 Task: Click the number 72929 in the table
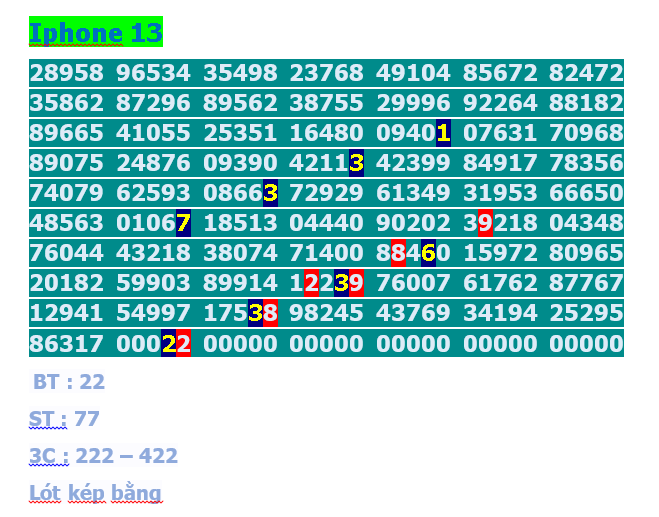click(326, 193)
